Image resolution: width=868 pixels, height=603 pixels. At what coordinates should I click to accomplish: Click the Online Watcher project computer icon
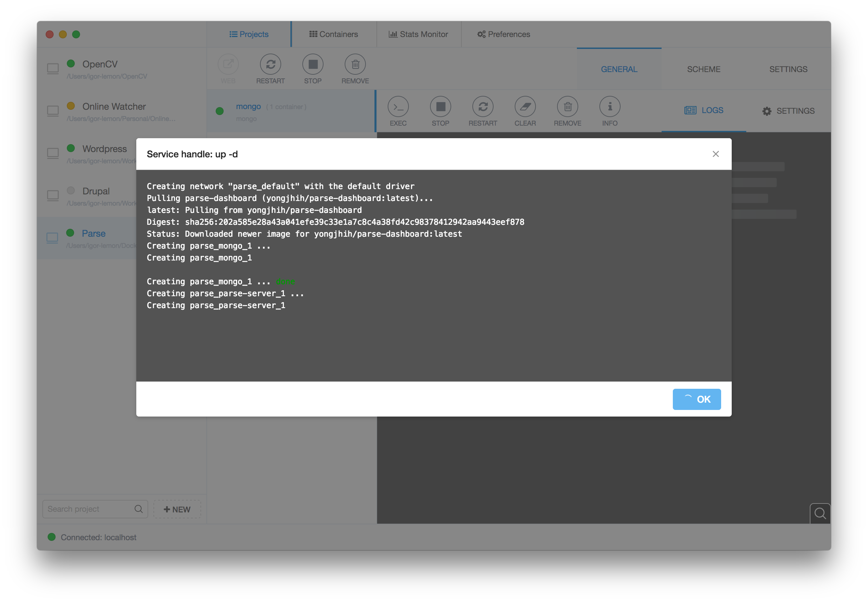tap(53, 111)
